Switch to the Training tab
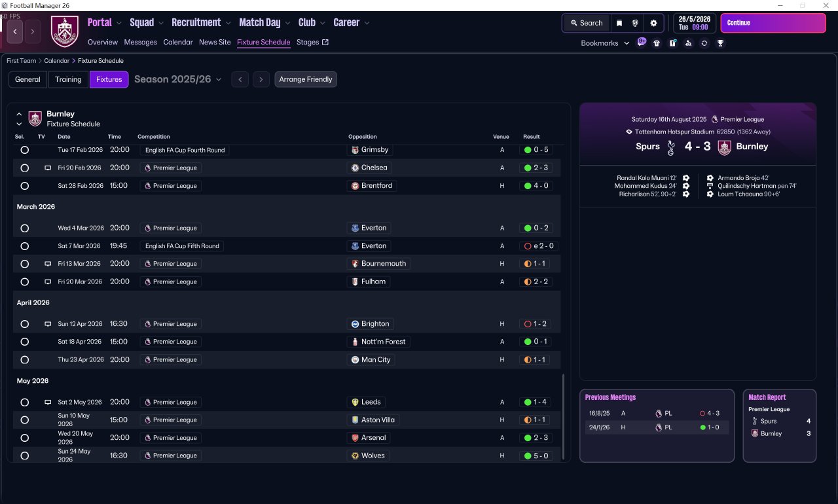Viewport: 838px width, 504px height. 68,79
